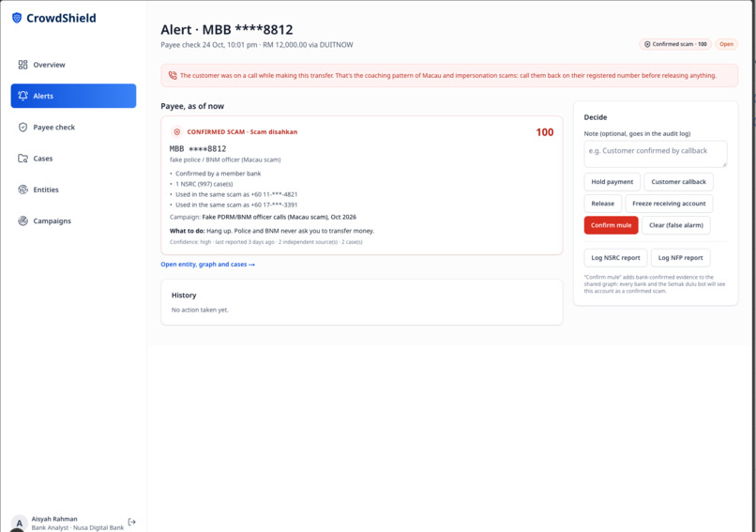756x532 pixels.
Task: Click '1 NSRC (997) case(s)' bullet
Action: pyautogui.click(x=204, y=184)
